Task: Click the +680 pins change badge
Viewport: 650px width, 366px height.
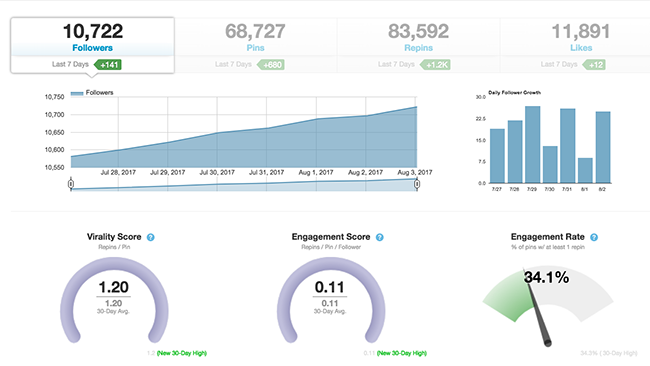Action: click(271, 65)
